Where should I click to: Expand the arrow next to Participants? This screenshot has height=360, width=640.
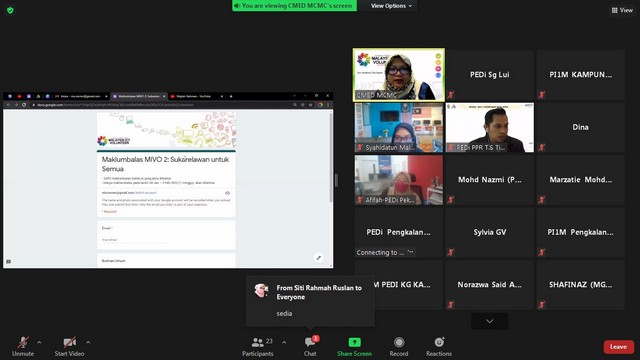coord(284,342)
